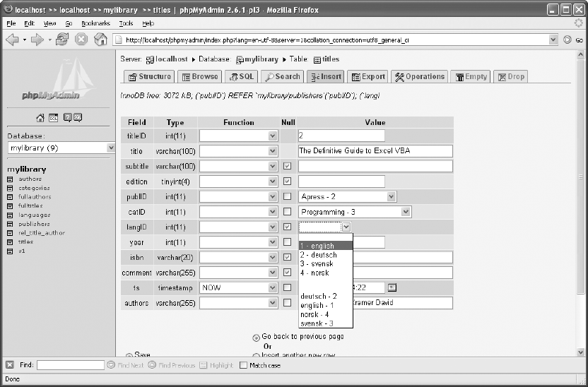Click table icon next to v1
The image size is (588, 387).
coord(10,251)
